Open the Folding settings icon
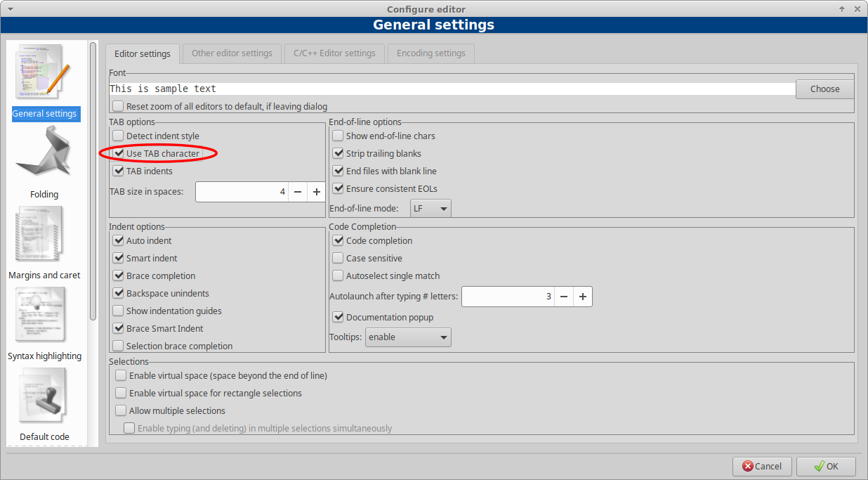Viewport: 868px width, 480px height. pyautogui.click(x=44, y=153)
